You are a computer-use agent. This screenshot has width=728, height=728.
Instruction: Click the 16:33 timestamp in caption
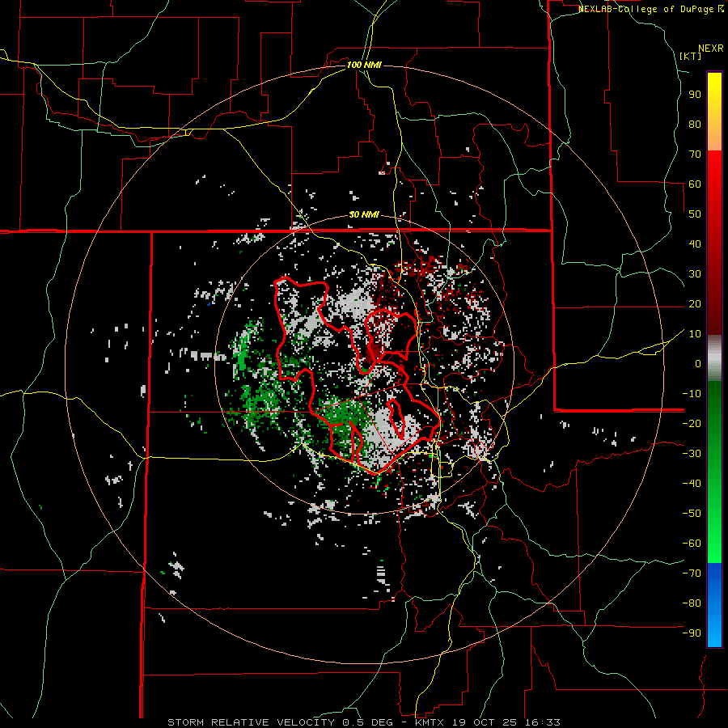click(542, 722)
